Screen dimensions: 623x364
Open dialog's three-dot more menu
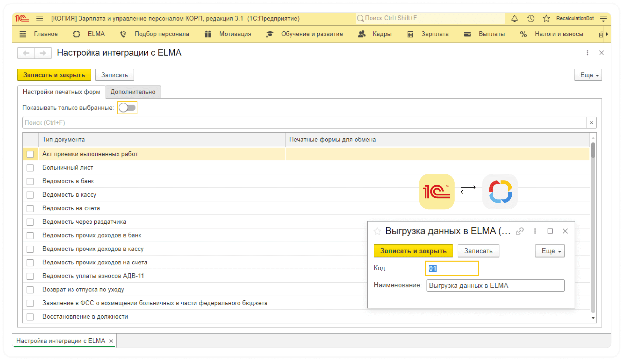[x=535, y=231]
